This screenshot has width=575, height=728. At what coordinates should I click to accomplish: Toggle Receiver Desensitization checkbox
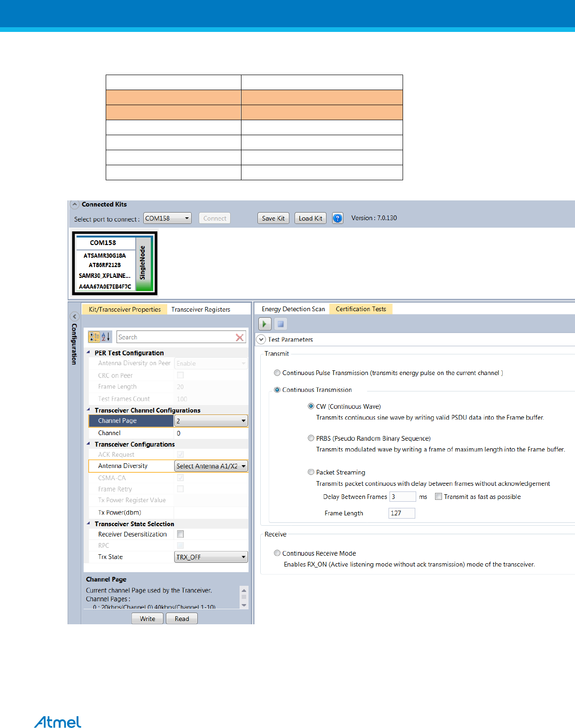(180, 534)
